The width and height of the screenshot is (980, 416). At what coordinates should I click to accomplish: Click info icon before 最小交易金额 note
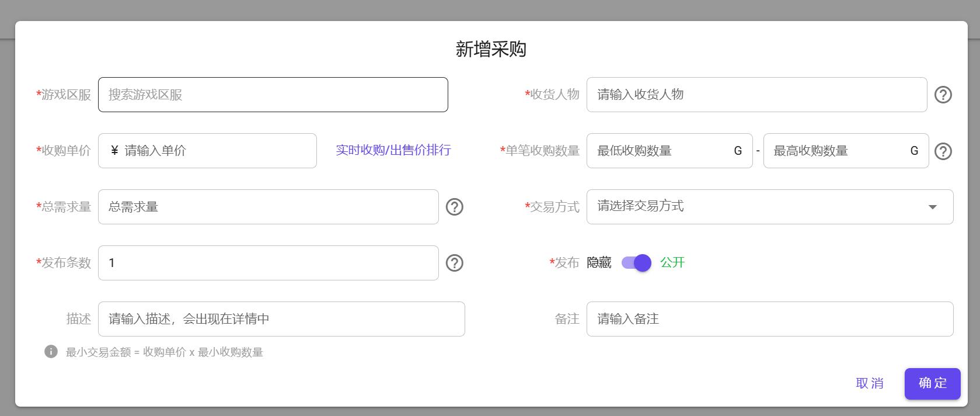point(51,352)
